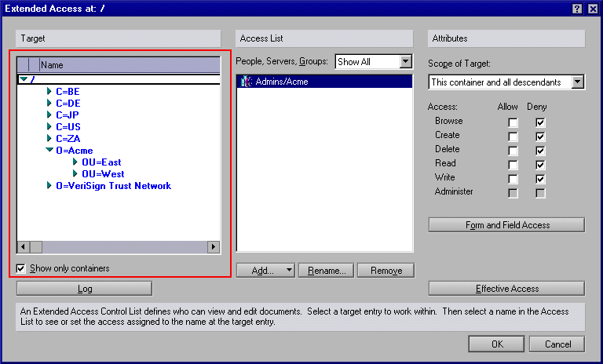Select the C=JP tree entry

(x=68, y=115)
